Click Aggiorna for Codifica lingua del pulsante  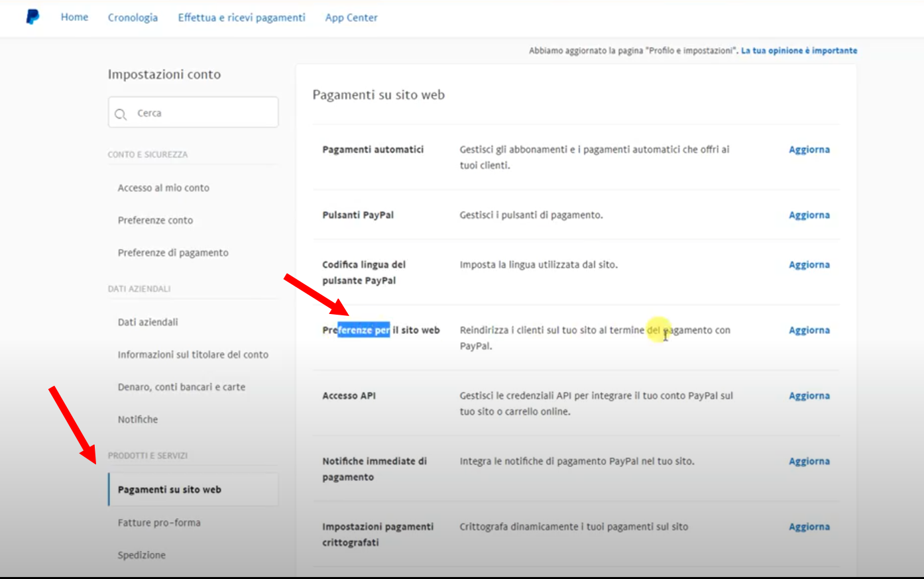pos(809,265)
